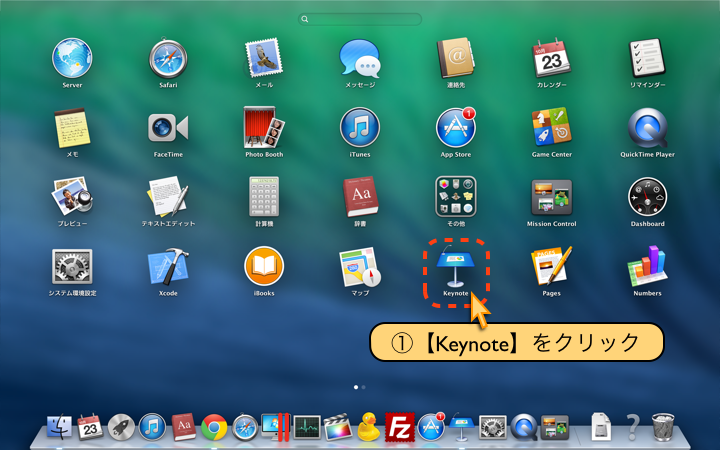Launch iTunes from the Launchpad grid
720x450 pixels.
[x=360, y=128]
